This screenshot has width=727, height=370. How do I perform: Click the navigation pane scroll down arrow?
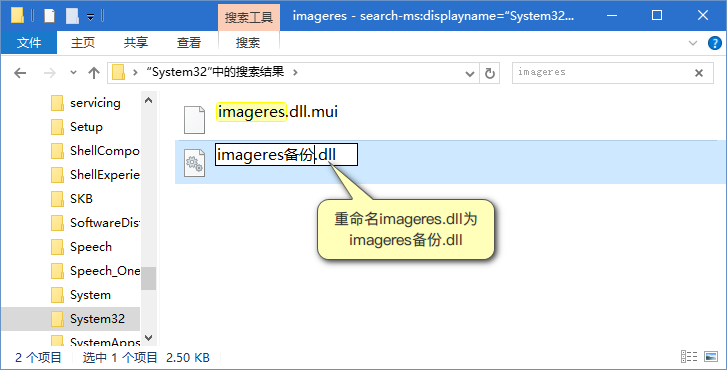coord(148,338)
